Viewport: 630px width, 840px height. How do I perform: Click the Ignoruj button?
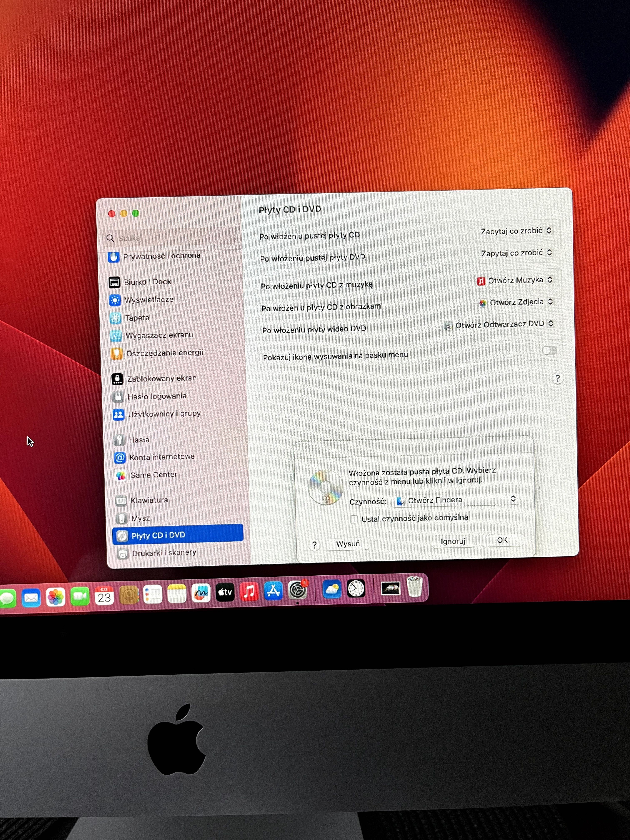point(453,541)
